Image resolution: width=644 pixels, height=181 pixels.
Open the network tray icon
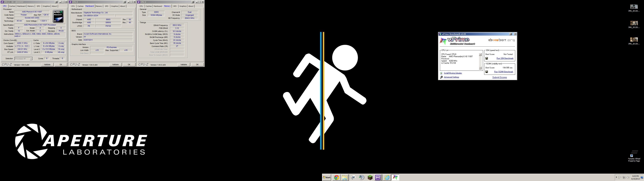point(624,177)
